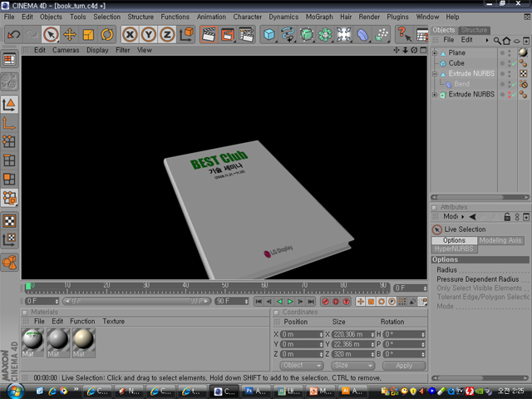The height and width of the screenshot is (399, 532).
Task: Open the HyperNURBS attributes tab
Action: (x=454, y=249)
